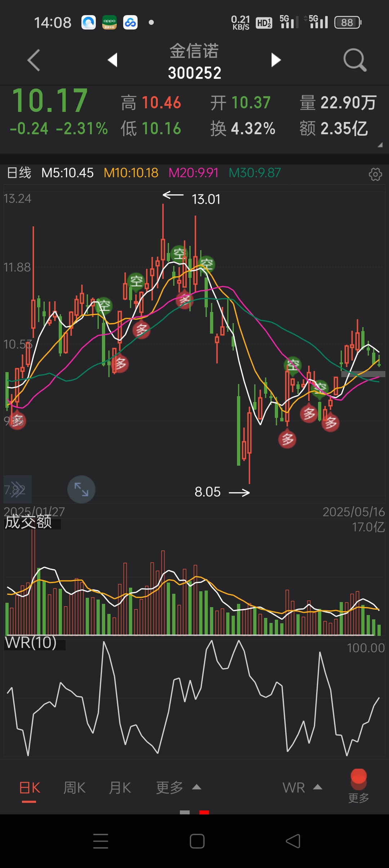This screenshot has width=389, height=868.
Task: Expand chart to fullscreen with the arrows button
Action: point(81,489)
